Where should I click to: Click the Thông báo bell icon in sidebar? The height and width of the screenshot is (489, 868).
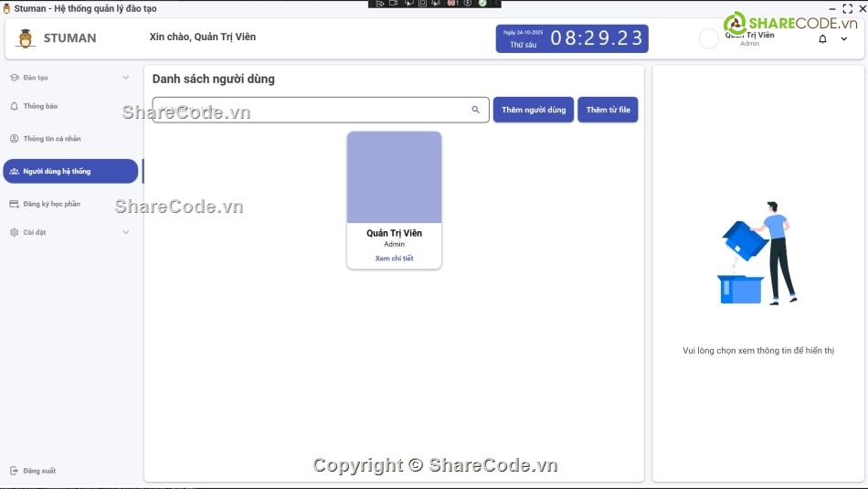14,106
